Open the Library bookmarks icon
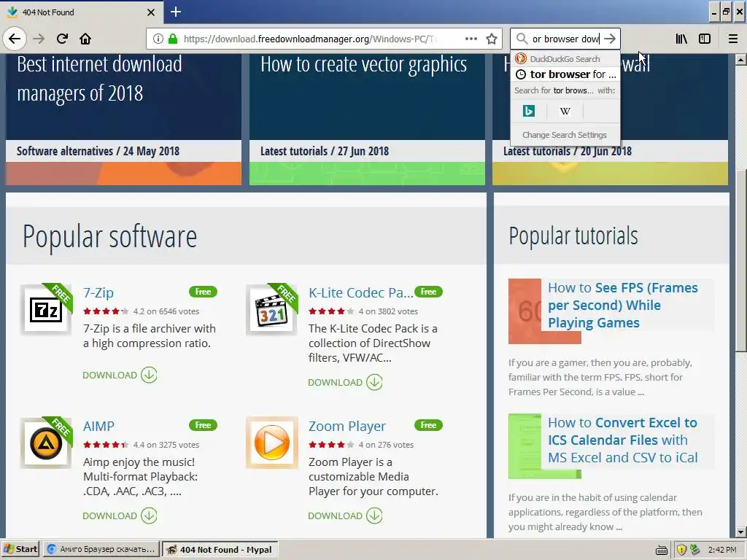Image resolution: width=747 pixels, height=560 pixels. coord(681,39)
